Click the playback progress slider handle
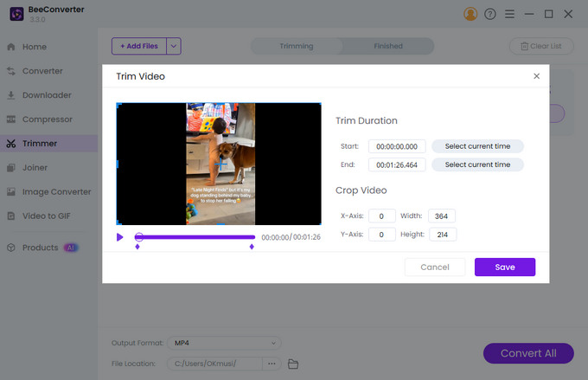The height and width of the screenshot is (380, 588). pyautogui.click(x=138, y=237)
